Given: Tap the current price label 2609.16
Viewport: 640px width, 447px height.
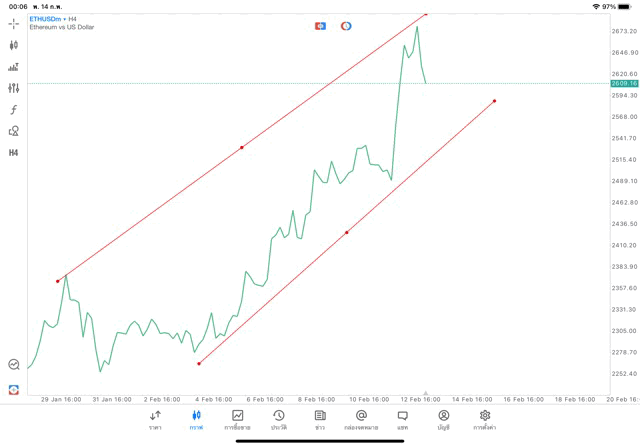Looking at the screenshot, I should tap(624, 84).
